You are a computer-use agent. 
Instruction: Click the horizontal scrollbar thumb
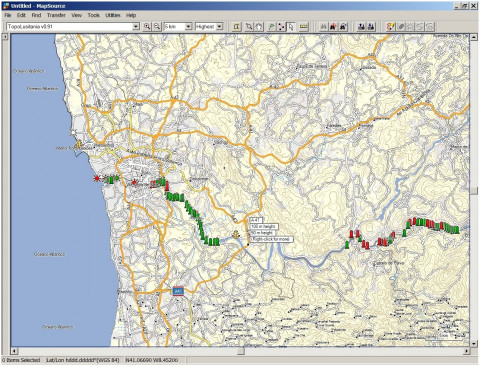241,351
